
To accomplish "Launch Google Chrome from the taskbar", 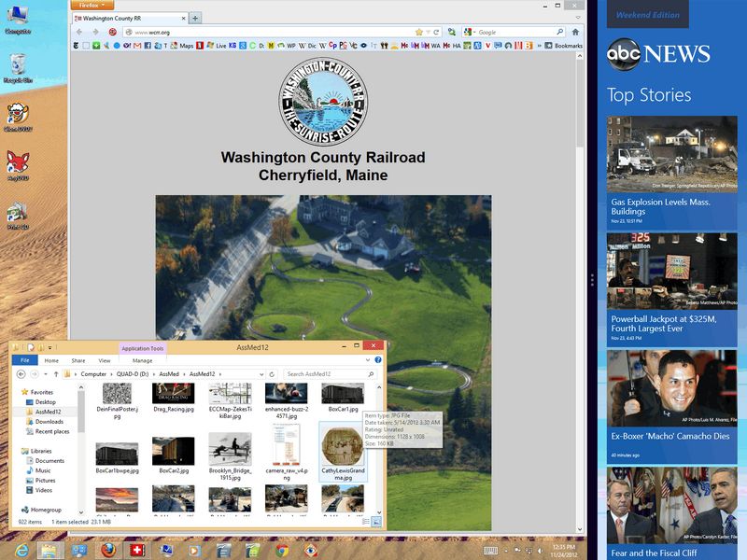I will pyautogui.click(x=282, y=551).
